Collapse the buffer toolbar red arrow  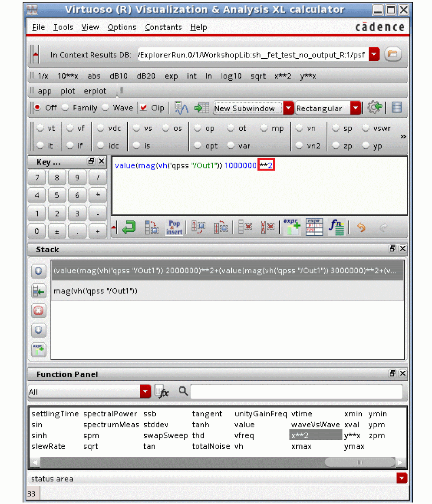tap(113, 227)
